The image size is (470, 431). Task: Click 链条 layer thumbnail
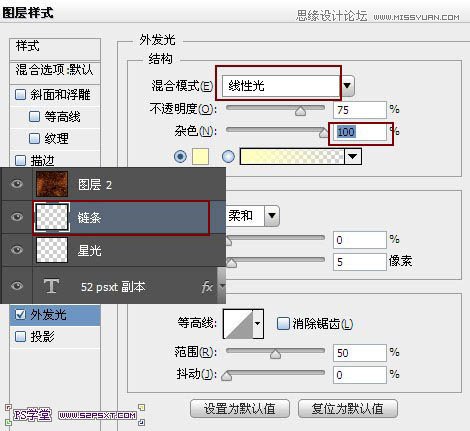pos(52,217)
